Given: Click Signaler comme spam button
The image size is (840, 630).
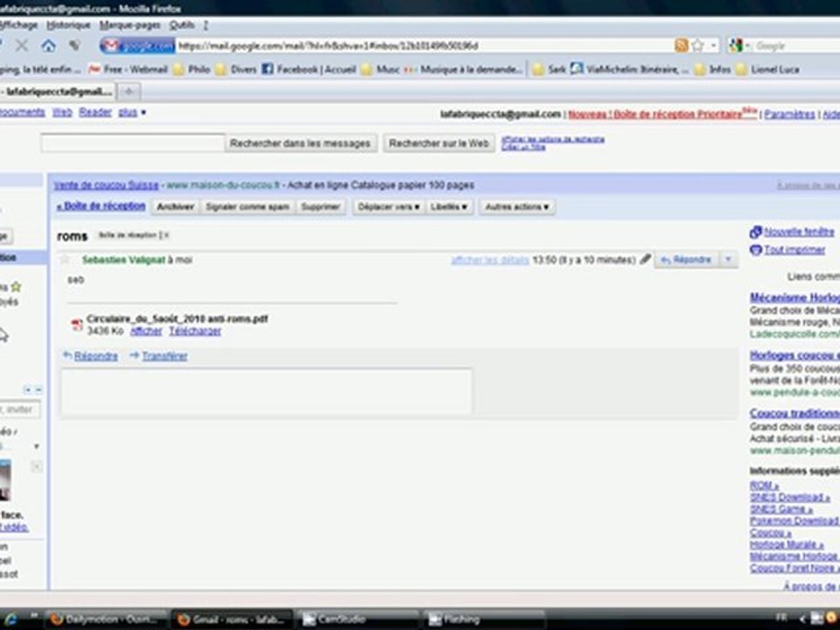Looking at the screenshot, I should click(x=248, y=206).
